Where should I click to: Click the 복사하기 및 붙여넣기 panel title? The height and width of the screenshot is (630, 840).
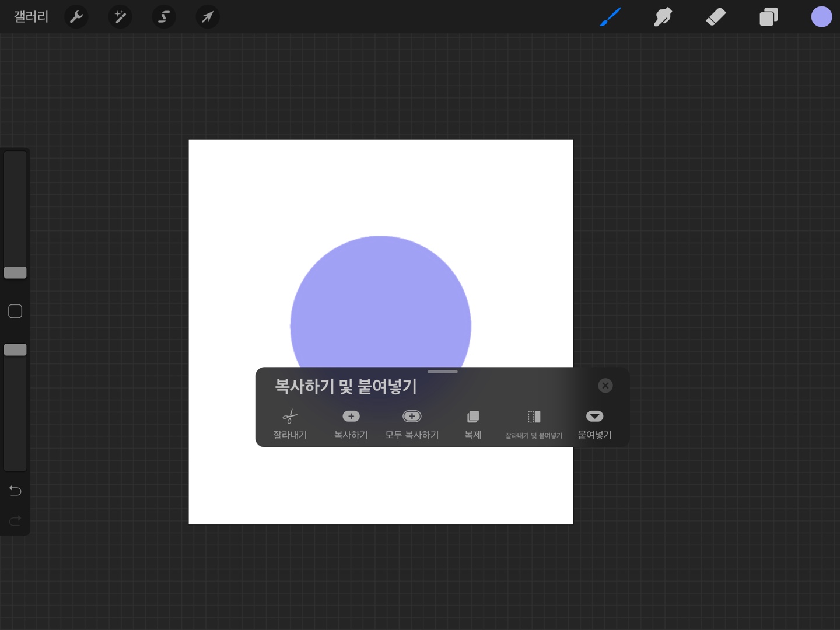346,386
